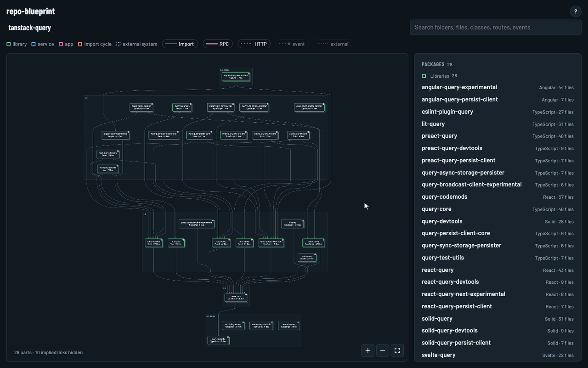
Task: Click the angular-query-persist-client node in the graph
Action: tap(236, 77)
